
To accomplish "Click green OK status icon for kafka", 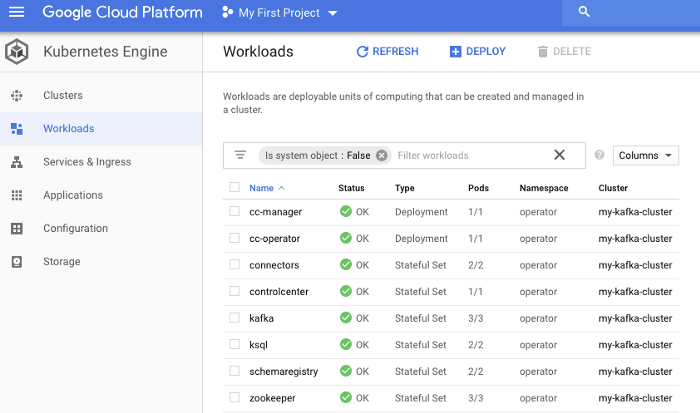I will [346, 317].
